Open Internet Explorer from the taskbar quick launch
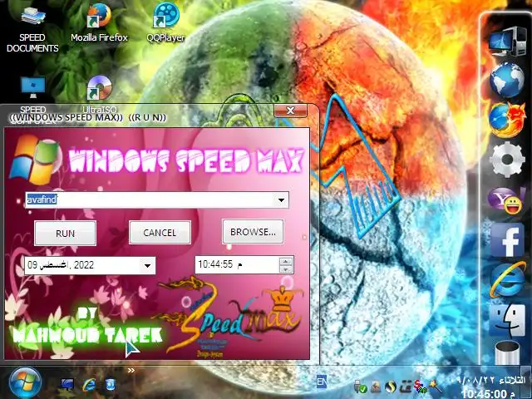This screenshot has height=399, width=532. click(x=89, y=385)
